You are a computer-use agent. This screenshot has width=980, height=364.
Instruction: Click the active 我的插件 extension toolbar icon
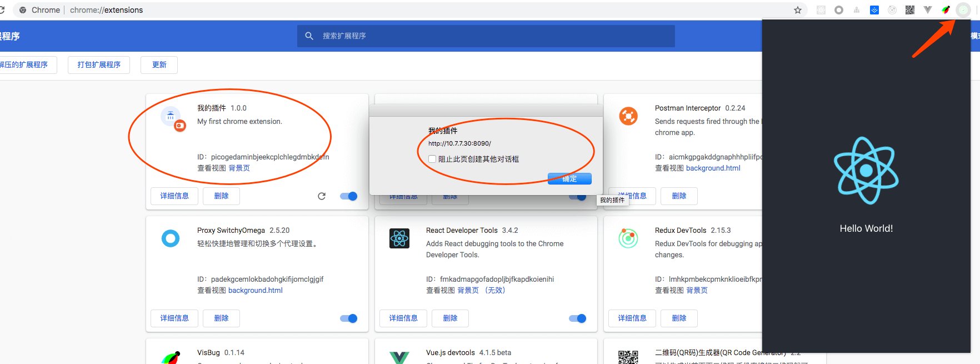tap(963, 10)
